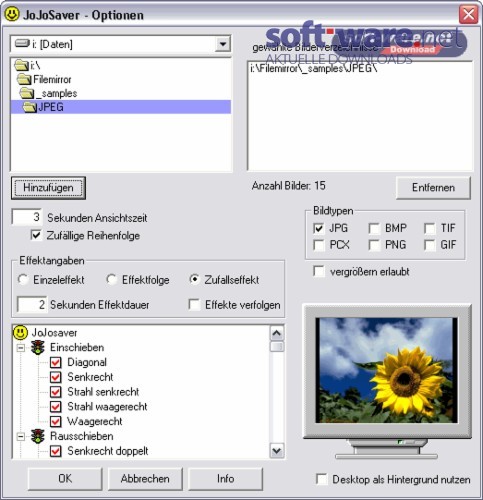
Task: Click the Entfernen button
Action: pos(433,188)
